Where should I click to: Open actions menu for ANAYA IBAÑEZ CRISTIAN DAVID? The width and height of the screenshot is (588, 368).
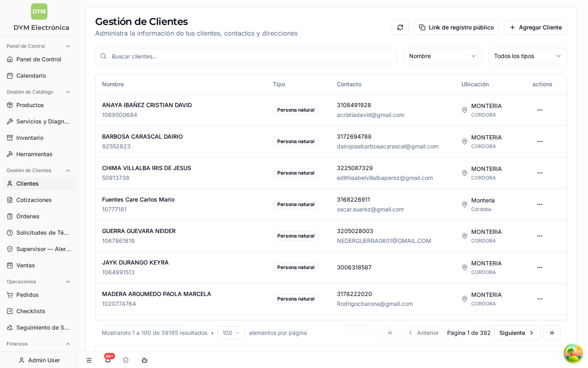(x=540, y=110)
